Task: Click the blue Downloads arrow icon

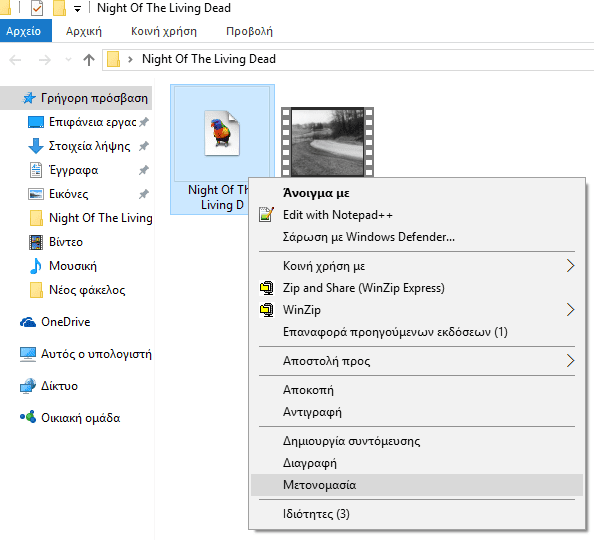Action: pyautogui.click(x=36, y=146)
